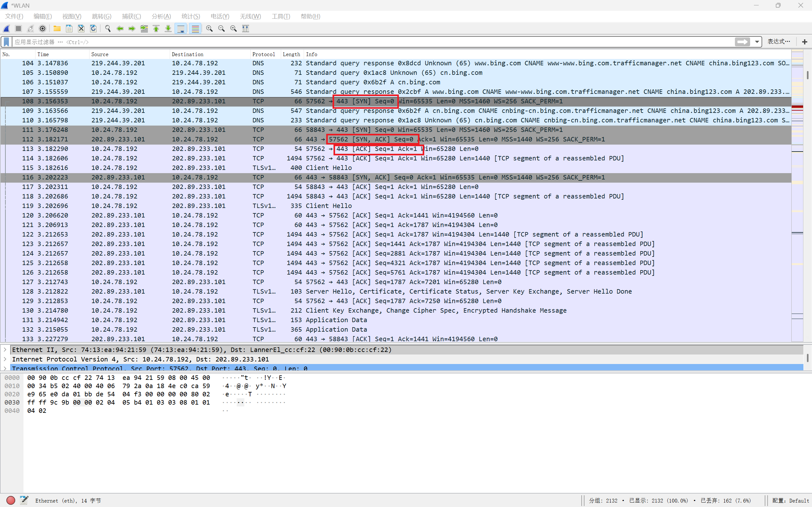Click the resize columns icon
This screenshot has width=812, height=507.
[246, 29]
